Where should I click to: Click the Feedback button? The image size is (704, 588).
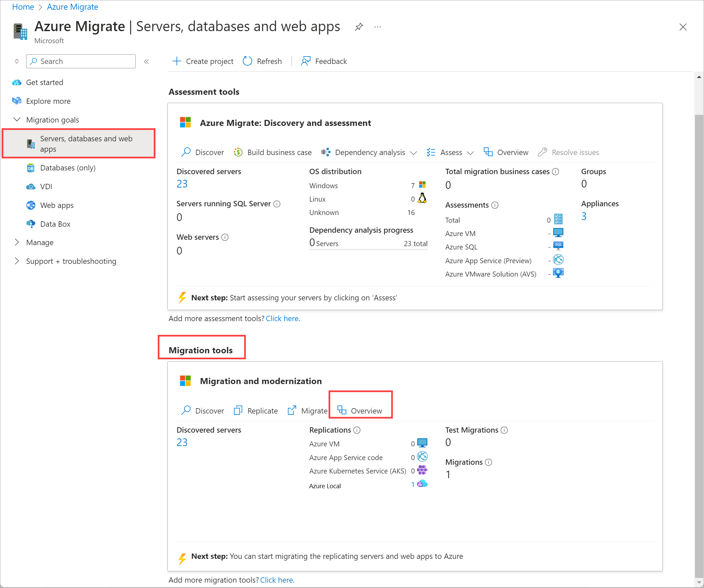(325, 61)
